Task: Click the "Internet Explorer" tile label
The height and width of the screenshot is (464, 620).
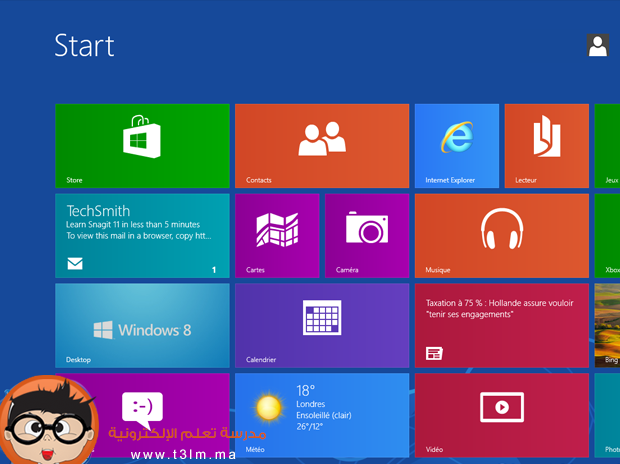Action: point(450,180)
